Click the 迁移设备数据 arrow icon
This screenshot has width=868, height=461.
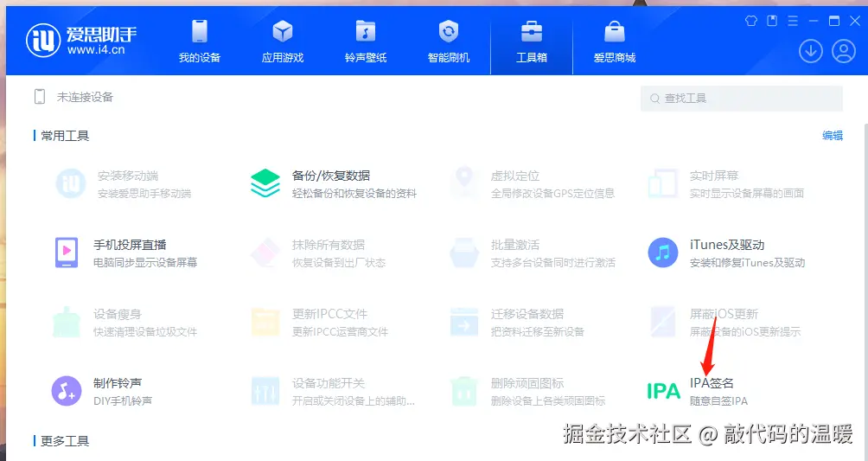coord(464,322)
